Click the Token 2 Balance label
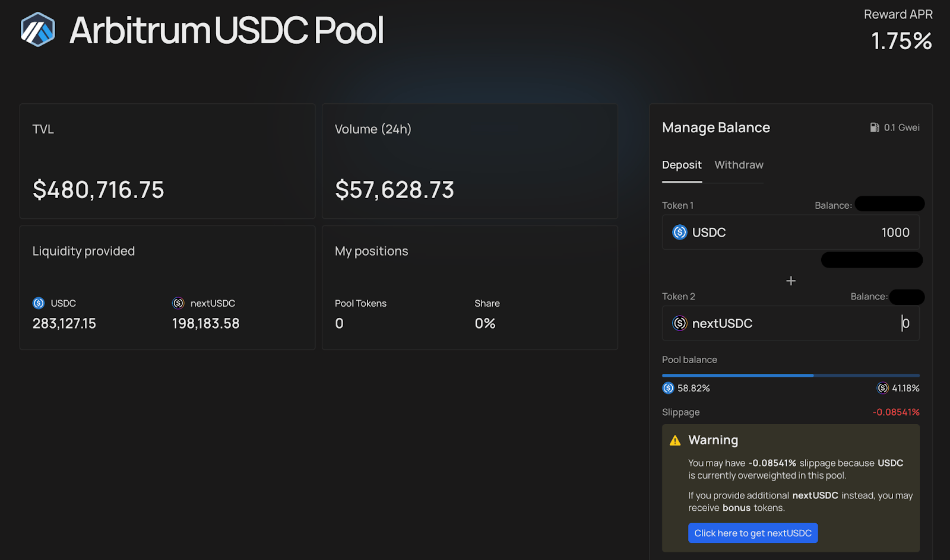 coord(869,297)
